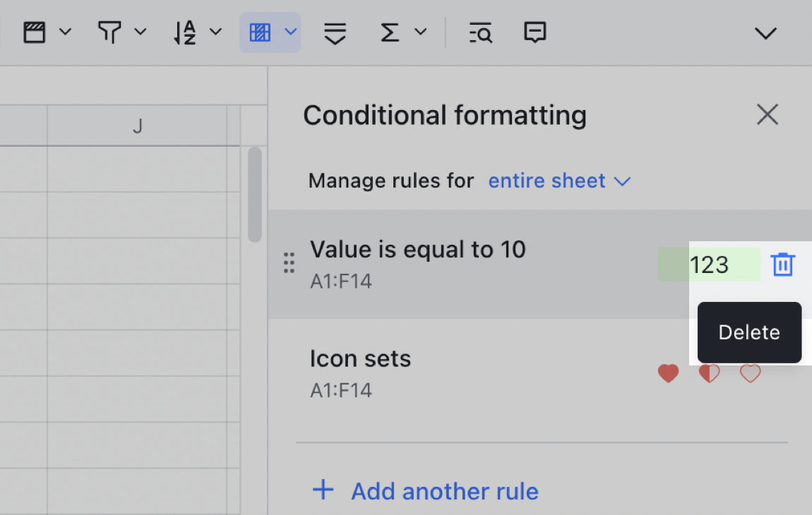The height and width of the screenshot is (515, 812).
Task: Click the comment icon
Action: tap(535, 32)
